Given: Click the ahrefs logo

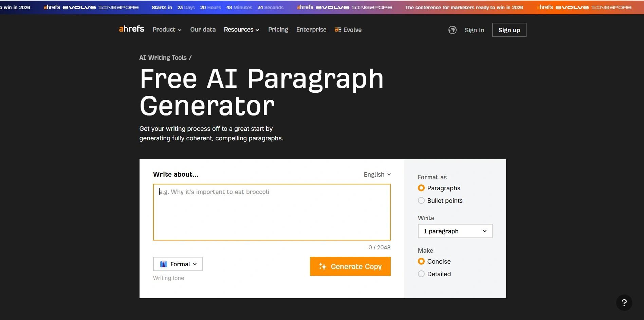Looking at the screenshot, I should pos(131,29).
